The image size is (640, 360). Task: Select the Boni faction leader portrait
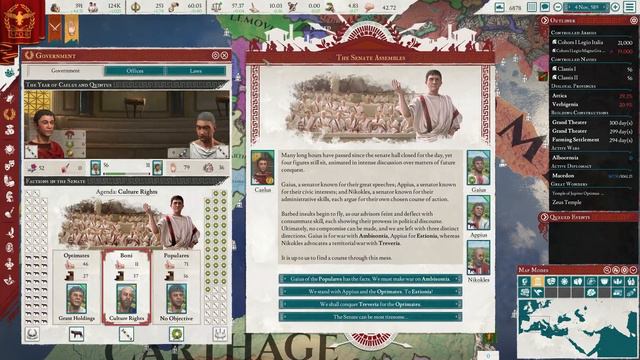tap(126, 298)
